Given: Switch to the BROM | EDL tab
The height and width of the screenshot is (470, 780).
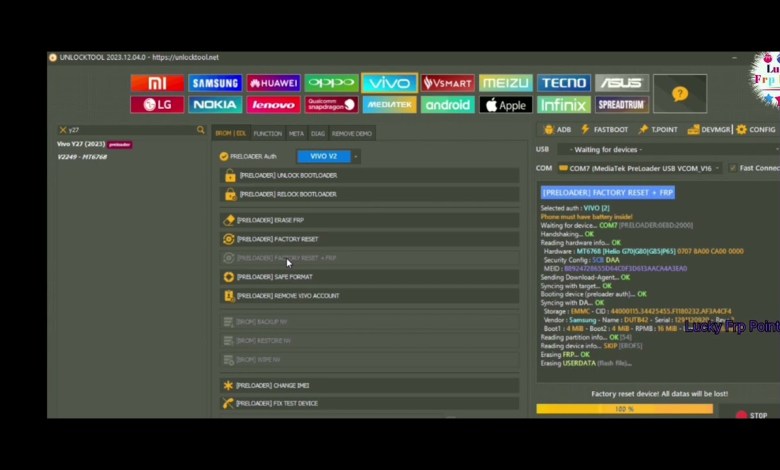Looking at the screenshot, I should [230, 133].
